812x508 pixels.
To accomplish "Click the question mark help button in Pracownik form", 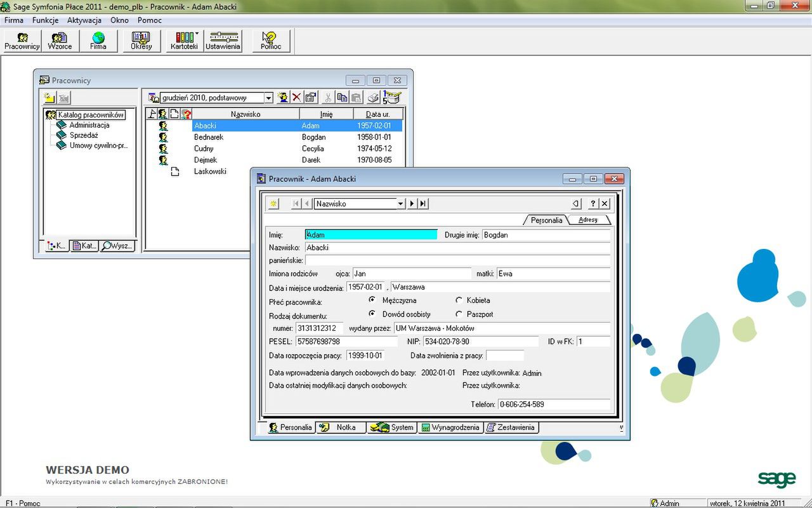I will coord(593,204).
